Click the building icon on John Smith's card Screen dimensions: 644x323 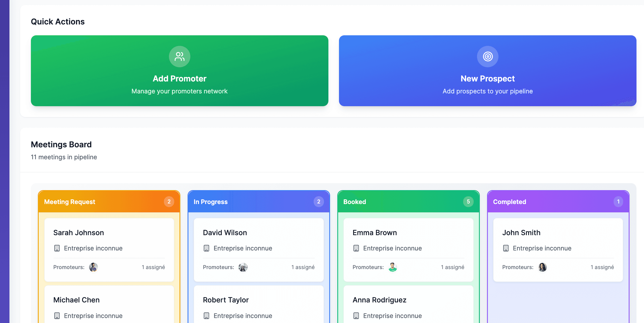pos(506,248)
